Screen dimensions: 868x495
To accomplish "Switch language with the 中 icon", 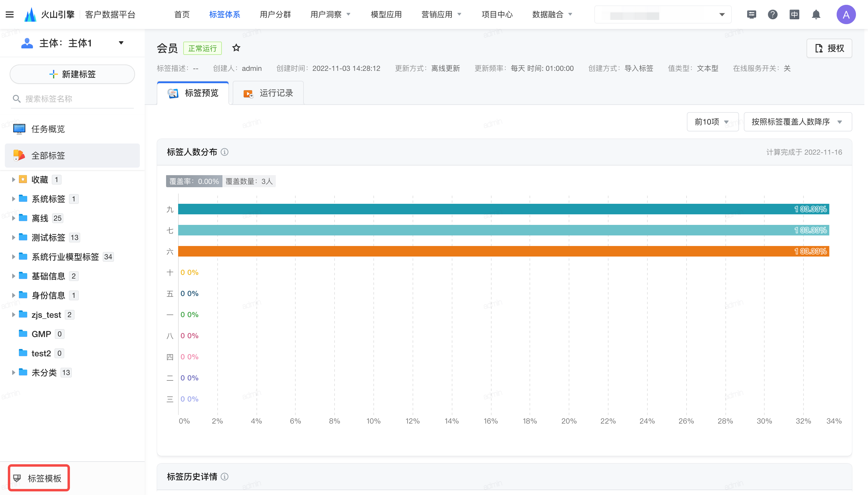I will tap(794, 14).
